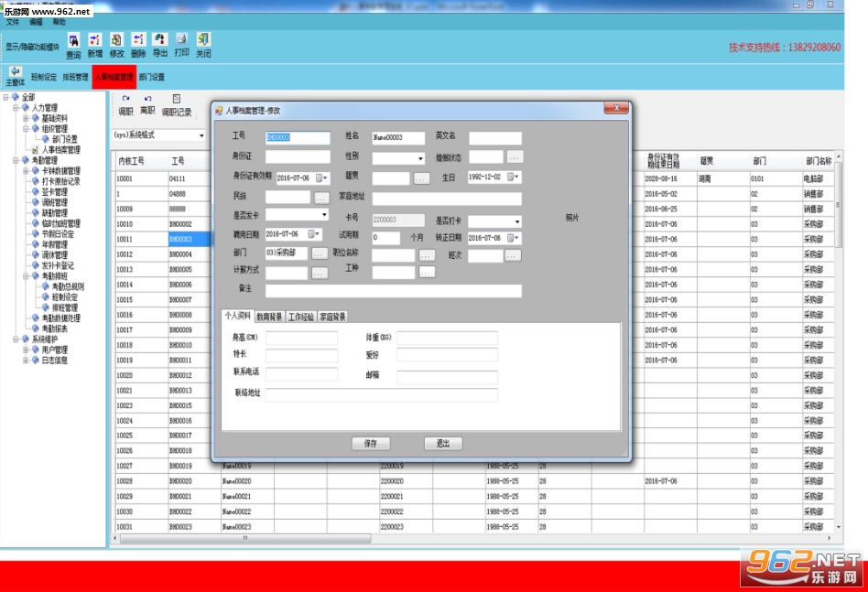Click the horizontal scrollbar under the grid
The image size is (868, 592).
tap(245, 538)
